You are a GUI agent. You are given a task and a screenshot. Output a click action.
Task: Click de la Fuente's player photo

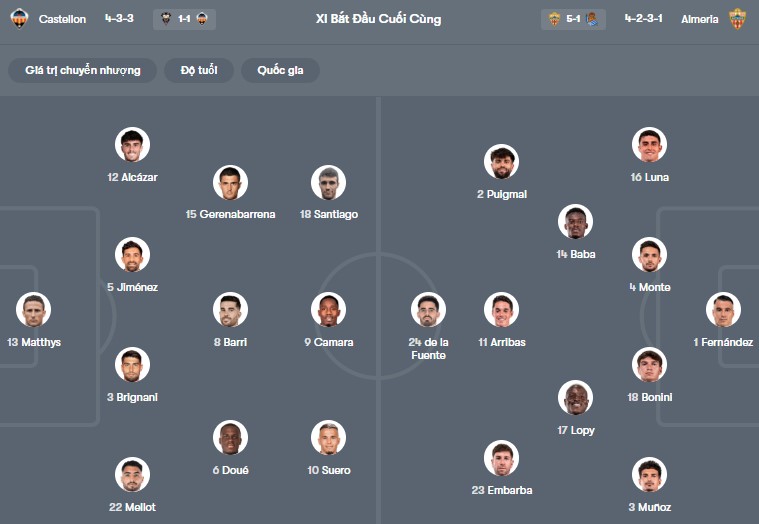(x=428, y=310)
